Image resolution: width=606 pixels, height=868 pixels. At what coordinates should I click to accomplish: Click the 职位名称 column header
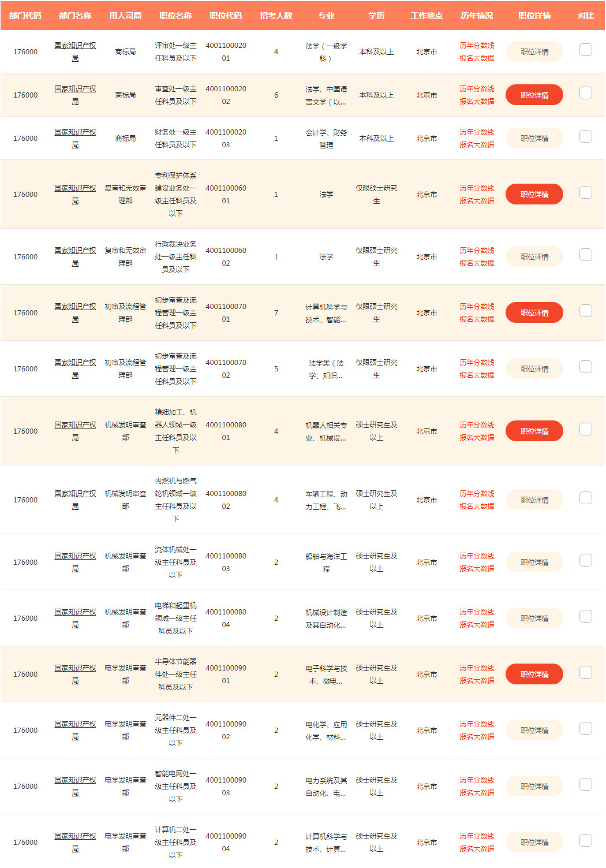175,16
